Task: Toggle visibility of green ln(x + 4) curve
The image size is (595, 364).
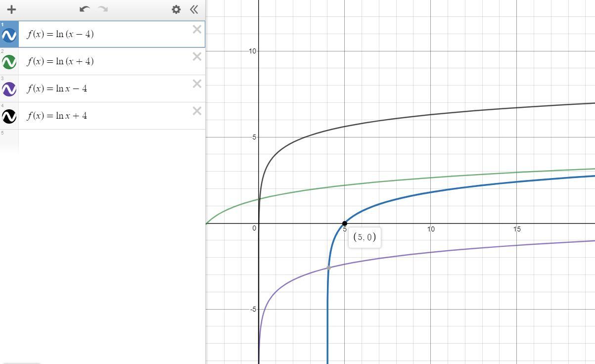Action: (9, 62)
